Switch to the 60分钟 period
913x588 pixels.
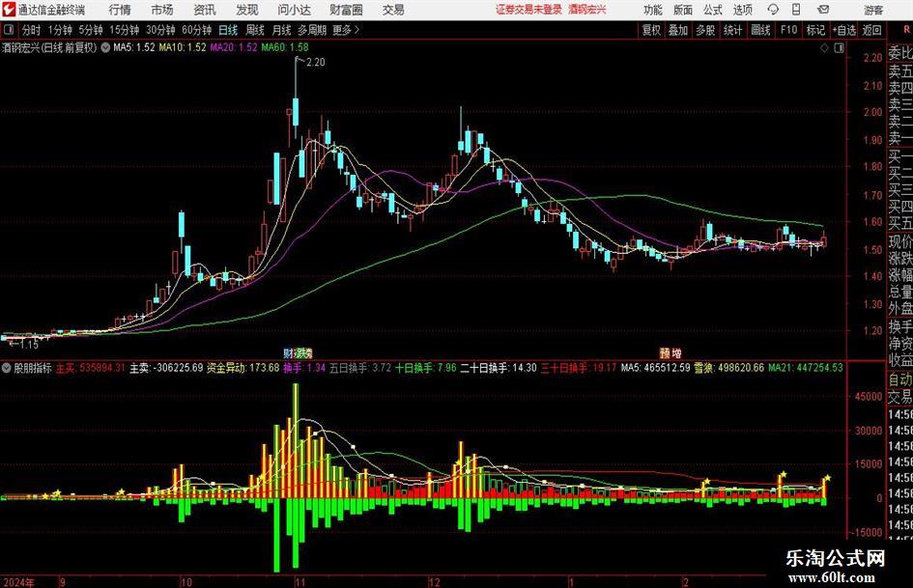(x=197, y=30)
